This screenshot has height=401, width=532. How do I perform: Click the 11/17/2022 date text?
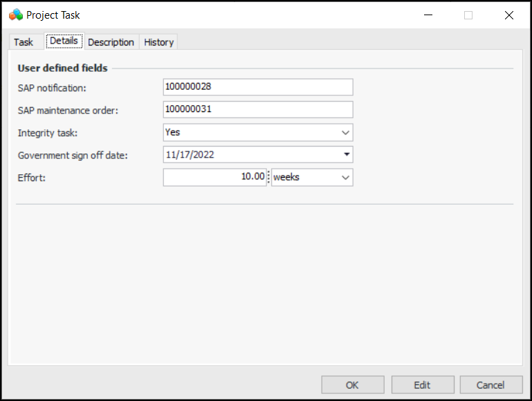point(190,155)
